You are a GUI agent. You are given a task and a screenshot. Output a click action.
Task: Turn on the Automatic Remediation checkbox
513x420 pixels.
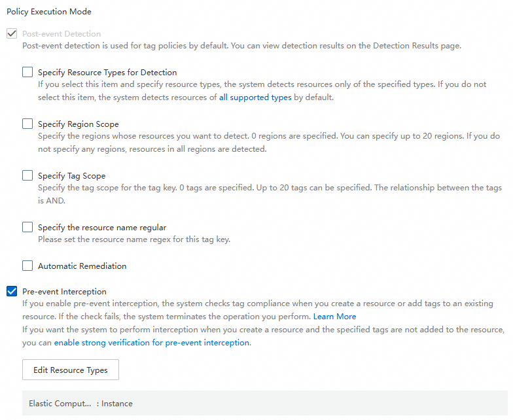click(27, 266)
